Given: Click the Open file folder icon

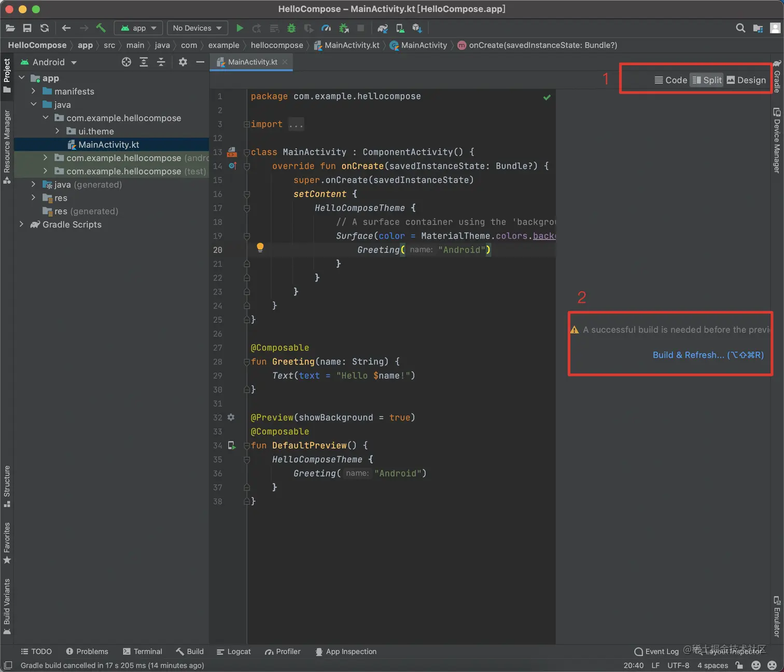Looking at the screenshot, I should point(10,28).
